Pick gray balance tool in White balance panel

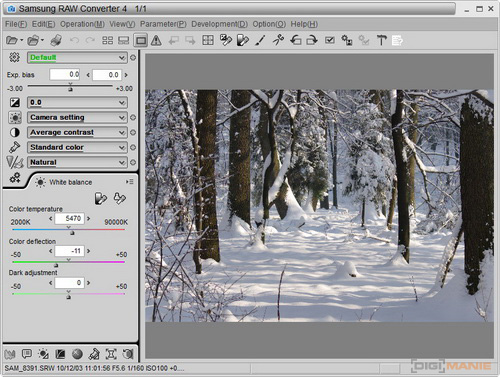101,198
